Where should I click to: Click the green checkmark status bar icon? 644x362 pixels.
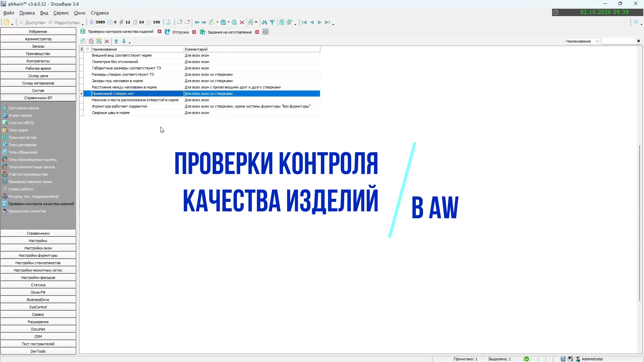tap(527, 359)
